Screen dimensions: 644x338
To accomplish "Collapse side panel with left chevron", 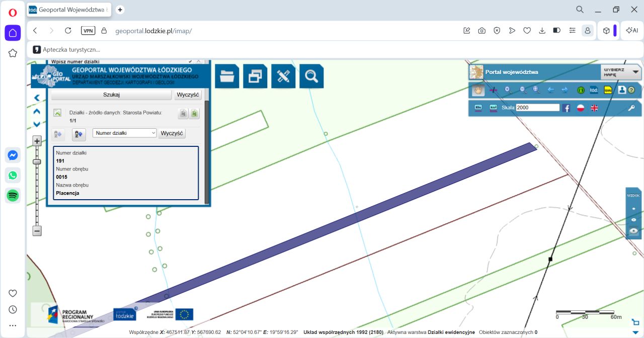I will click(37, 98).
